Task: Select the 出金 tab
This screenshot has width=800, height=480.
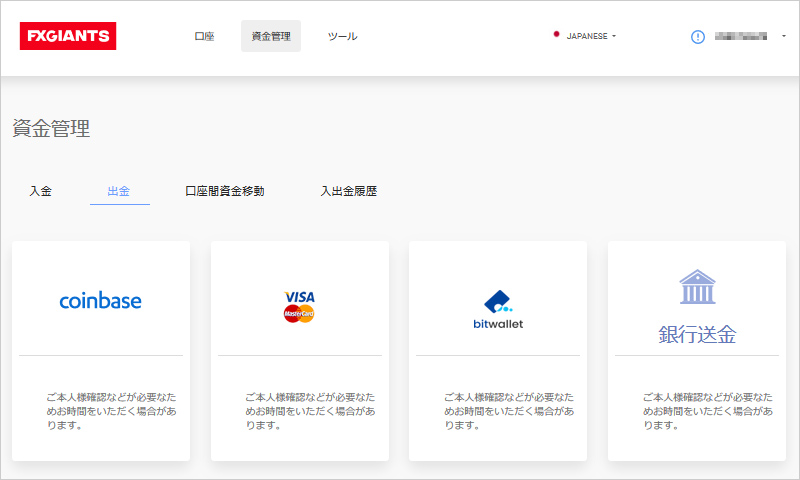Action: [x=119, y=191]
